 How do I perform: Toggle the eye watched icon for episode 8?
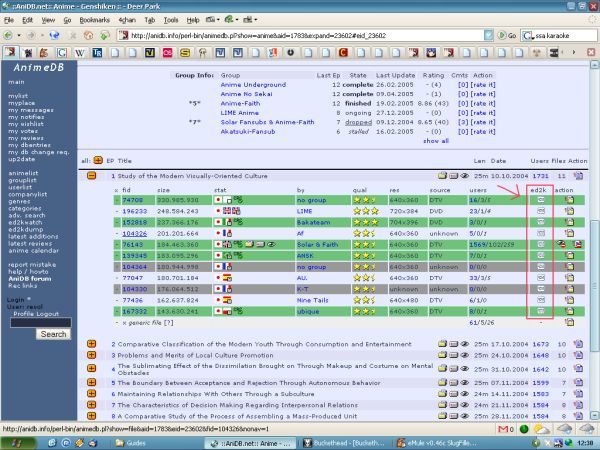click(465, 416)
